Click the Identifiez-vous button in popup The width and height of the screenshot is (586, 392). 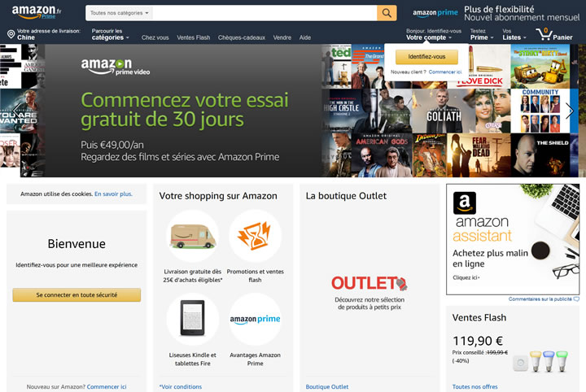426,57
